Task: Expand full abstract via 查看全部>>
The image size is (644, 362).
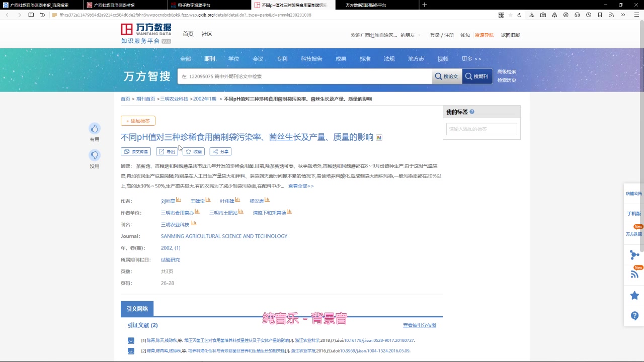Action: 301,186
